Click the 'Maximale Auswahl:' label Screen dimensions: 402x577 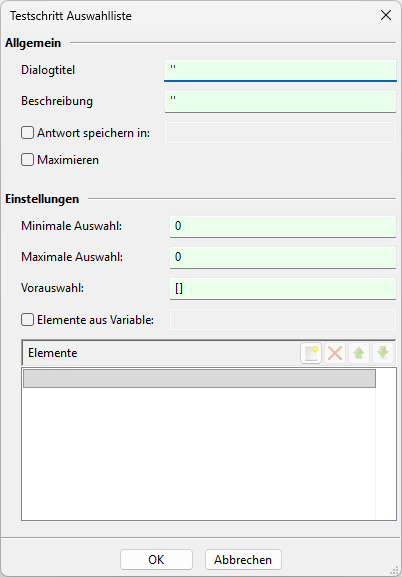pyautogui.click(x=72, y=257)
